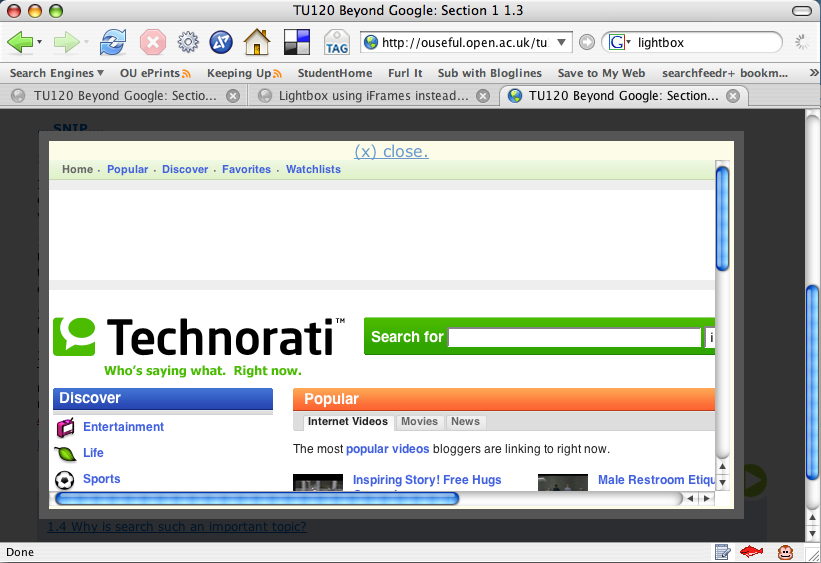Click StudentHome bookmark
The width and height of the screenshot is (821, 563).
pos(335,73)
